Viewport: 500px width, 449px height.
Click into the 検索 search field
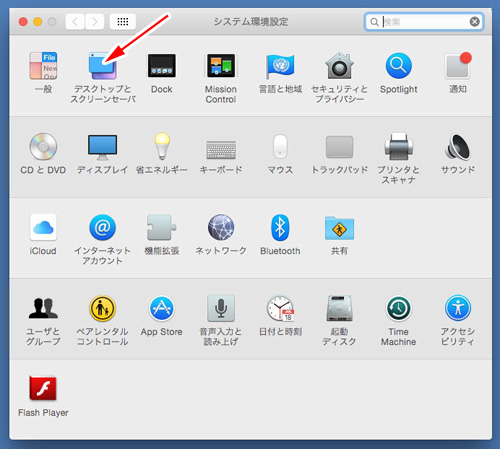coord(424,22)
